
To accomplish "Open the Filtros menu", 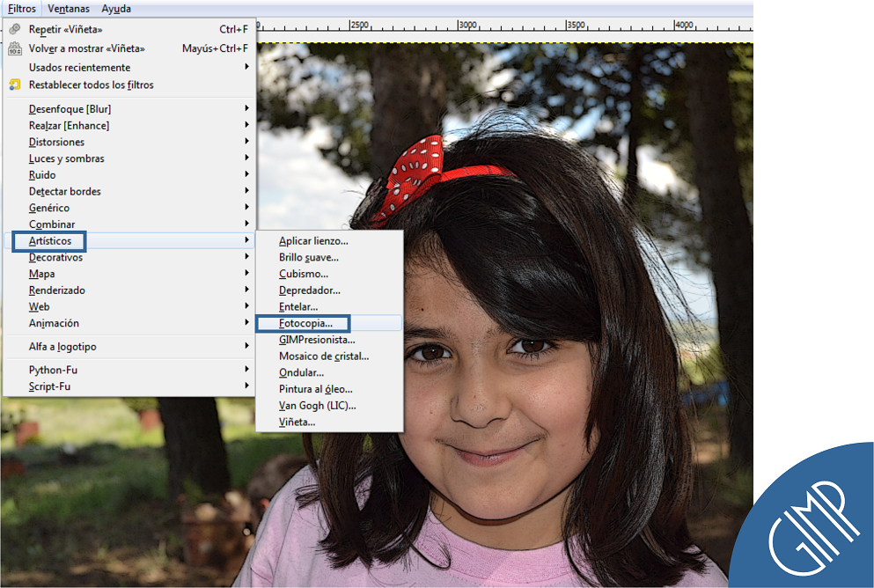I will (x=22, y=8).
